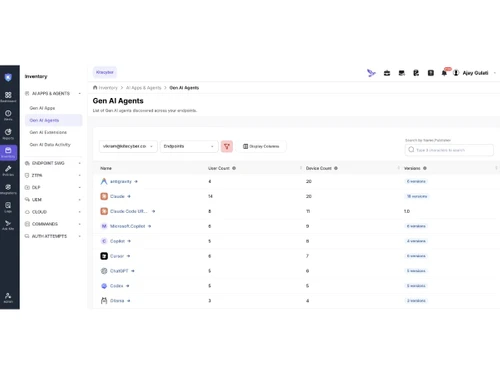Click the Device Count column header
This screenshot has height=375, width=500.
[319, 168]
